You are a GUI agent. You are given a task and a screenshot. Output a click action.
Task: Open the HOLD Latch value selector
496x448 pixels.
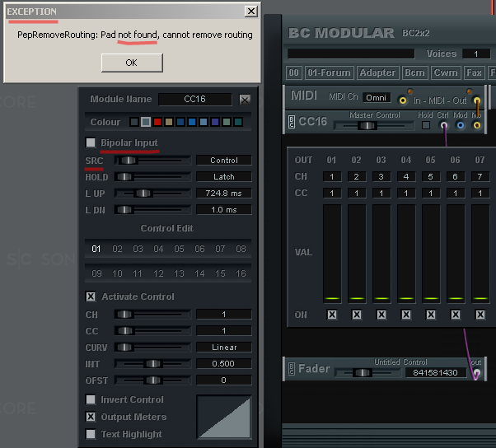[223, 177]
